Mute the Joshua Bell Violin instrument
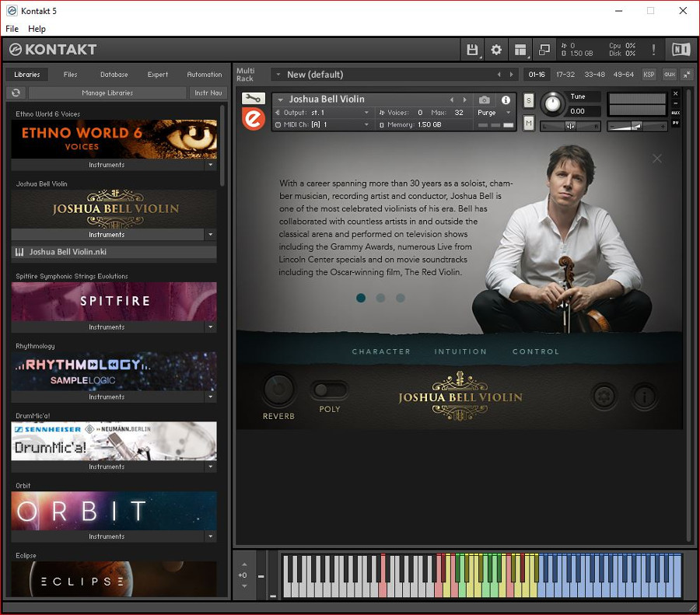The image size is (700, 615). tap(529, 123)
